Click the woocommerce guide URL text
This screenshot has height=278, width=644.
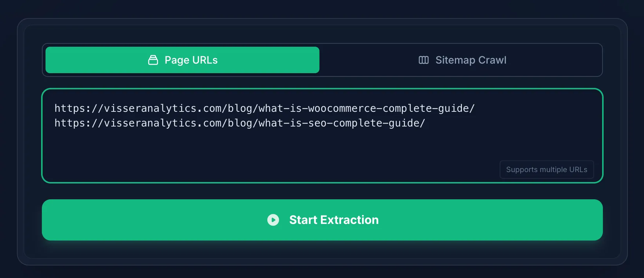(264, 108)
